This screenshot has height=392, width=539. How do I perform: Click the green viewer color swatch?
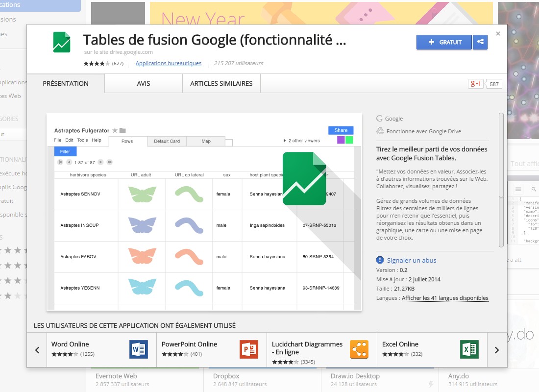(349, 140)
